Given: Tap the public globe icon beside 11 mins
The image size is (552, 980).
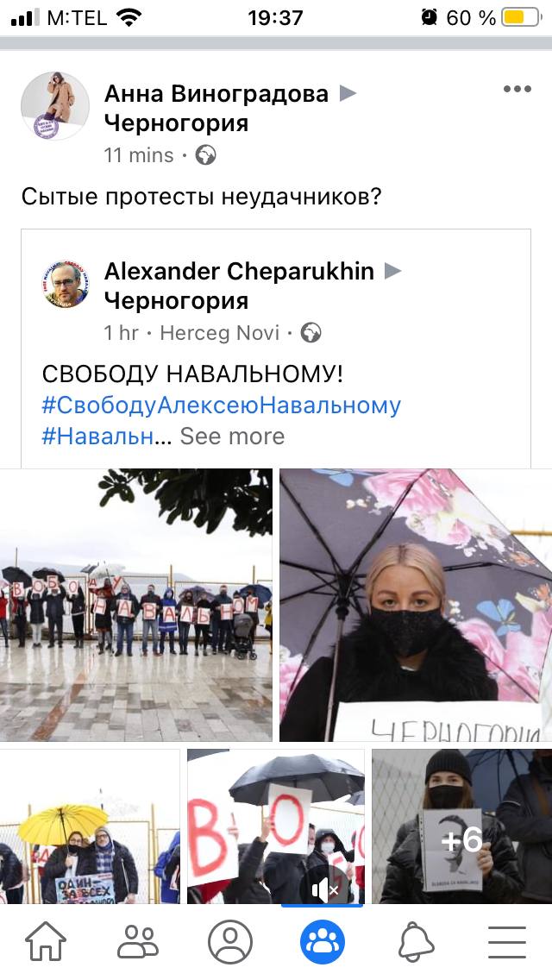Looking at the screenshot, I should tap(205, 155).
